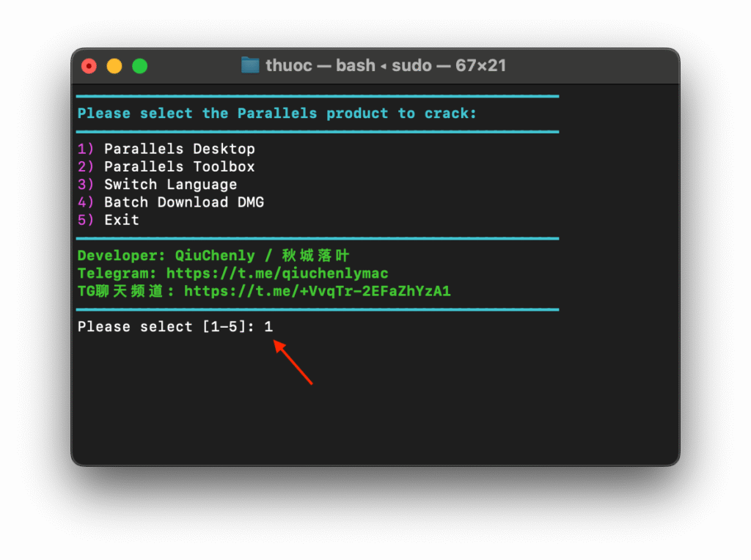This screenshot has width=751, height=560.
Task: Click the '67×21' size indicator text
Action: pos(480,65)
